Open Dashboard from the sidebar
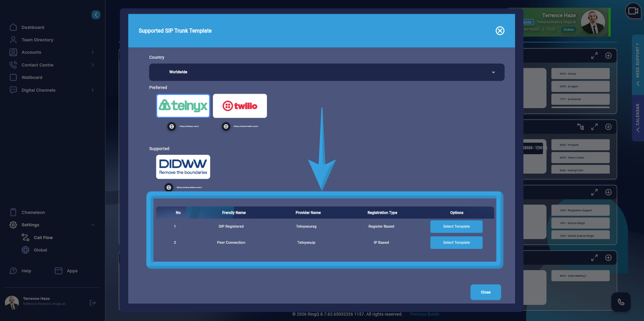The image size is (644, 321). pos(33,28)
